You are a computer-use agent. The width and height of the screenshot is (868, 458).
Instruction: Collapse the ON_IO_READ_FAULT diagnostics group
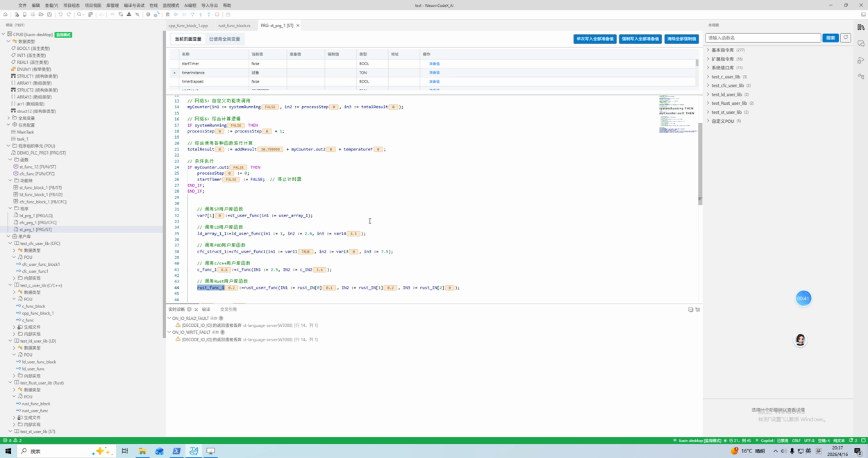[169, 319]
